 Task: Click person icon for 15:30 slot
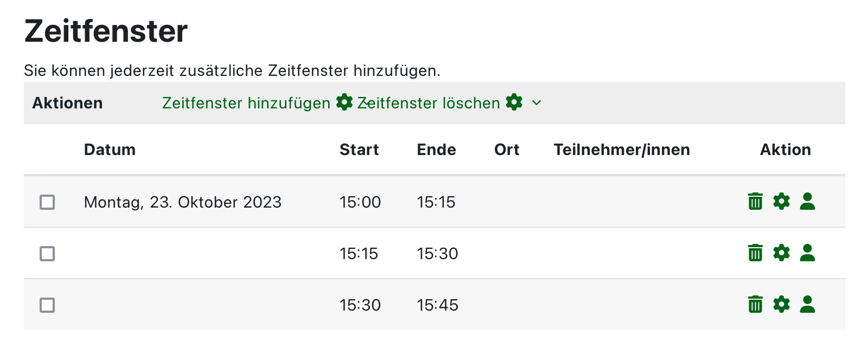[x=807, y=305]
